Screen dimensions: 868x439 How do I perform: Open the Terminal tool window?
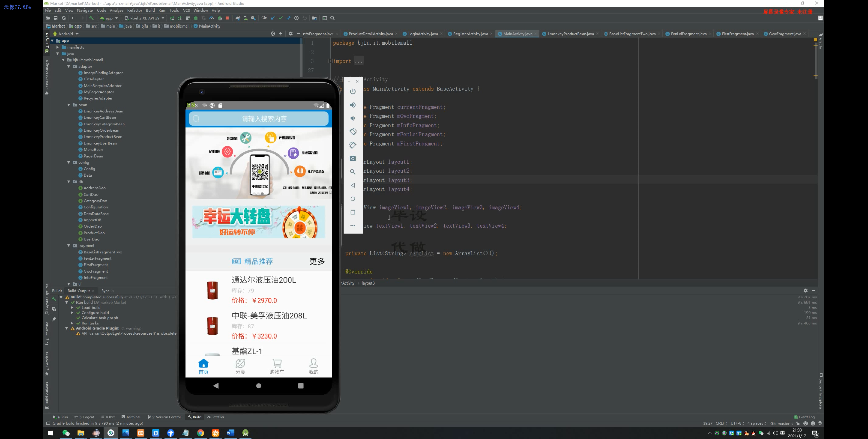[x=131, y=417]
